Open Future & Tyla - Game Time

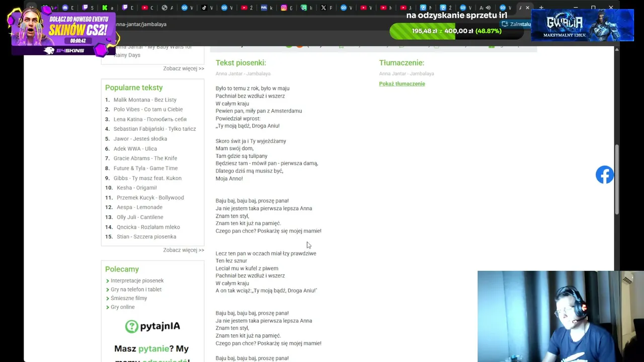coord(145,168)
